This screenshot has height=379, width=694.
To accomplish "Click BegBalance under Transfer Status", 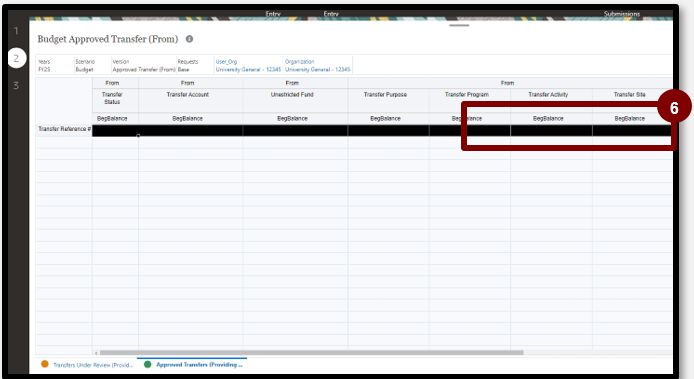I will click(112, 119).
